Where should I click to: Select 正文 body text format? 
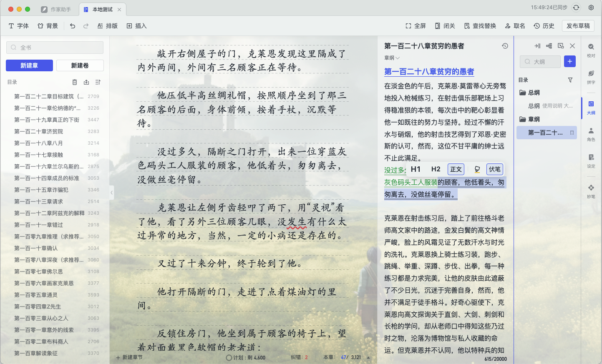tap(456, 169)
